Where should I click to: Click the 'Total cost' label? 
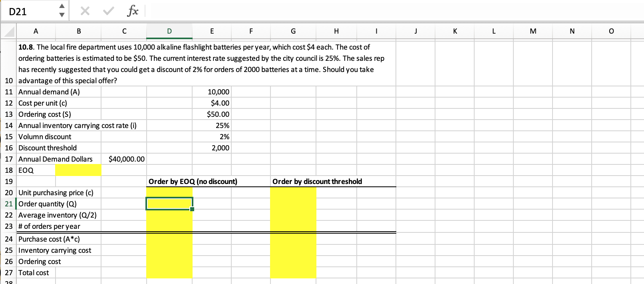pos(34,273)
